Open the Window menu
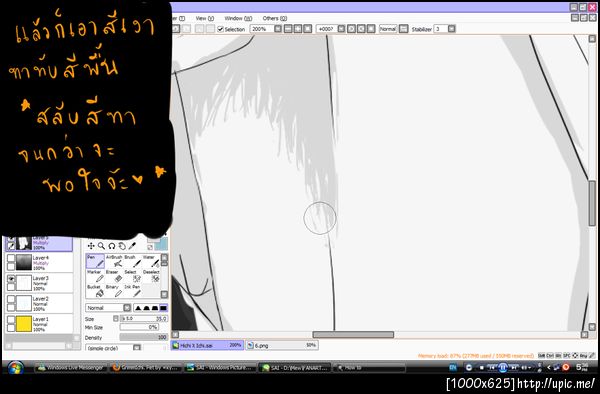Screen dimensions: 600x394 [x=238, y=18]
